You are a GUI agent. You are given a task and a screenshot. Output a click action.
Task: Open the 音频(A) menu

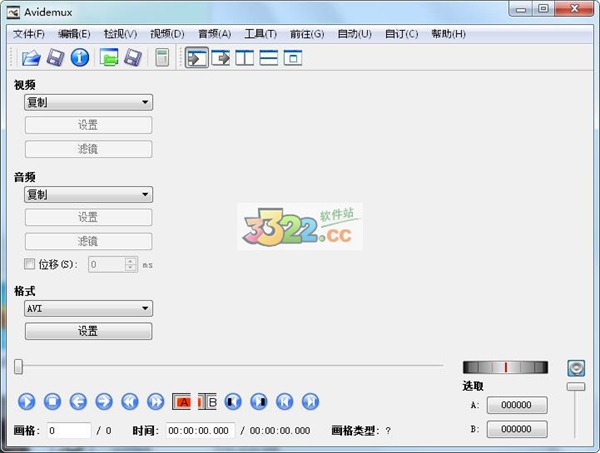(x=214, y=34)
